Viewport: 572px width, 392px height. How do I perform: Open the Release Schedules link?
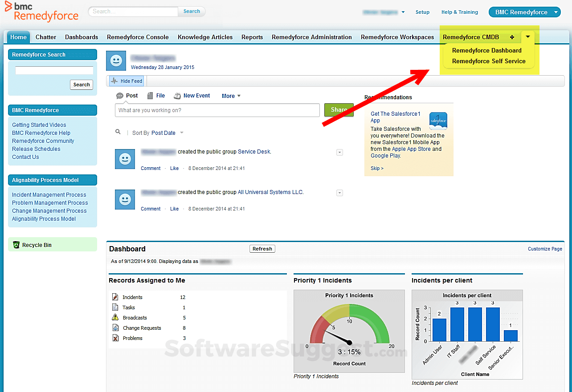pyautogui.click(x=36, y=149)
